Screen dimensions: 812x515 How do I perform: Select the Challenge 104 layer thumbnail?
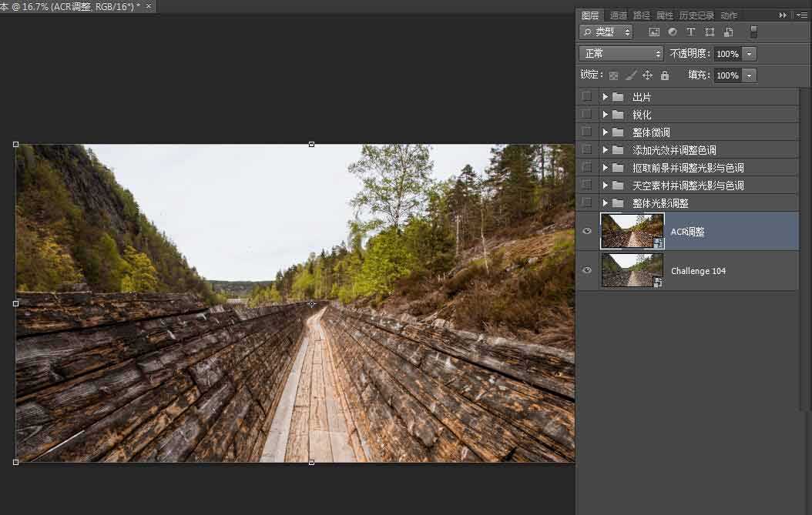(x=632, y=270)
